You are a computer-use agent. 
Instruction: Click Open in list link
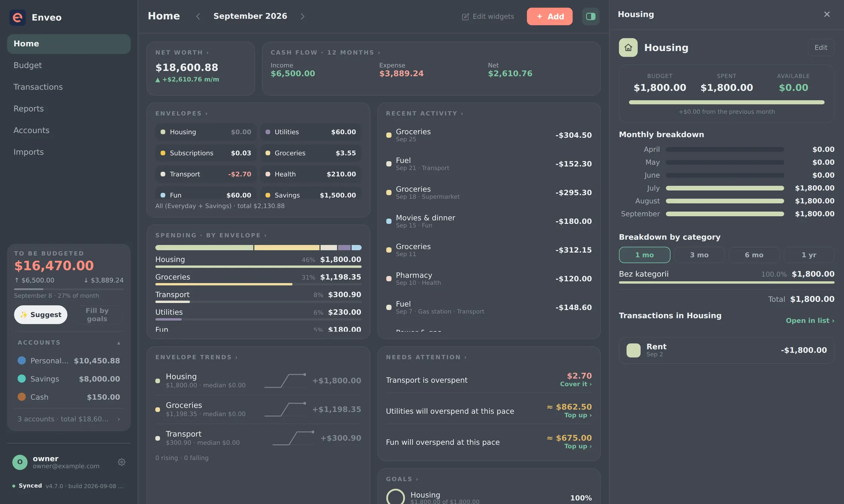point(810,321)
